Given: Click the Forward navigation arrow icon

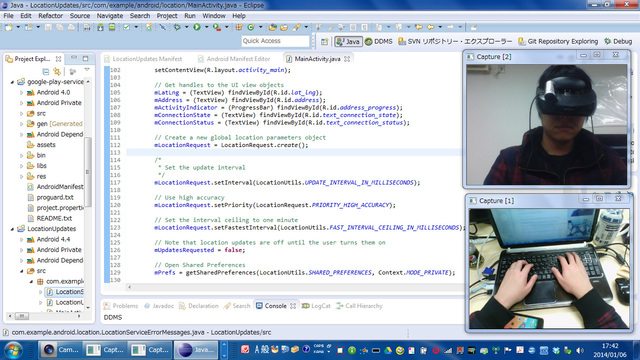Looking at the screenshot, I should click(450, 27).
